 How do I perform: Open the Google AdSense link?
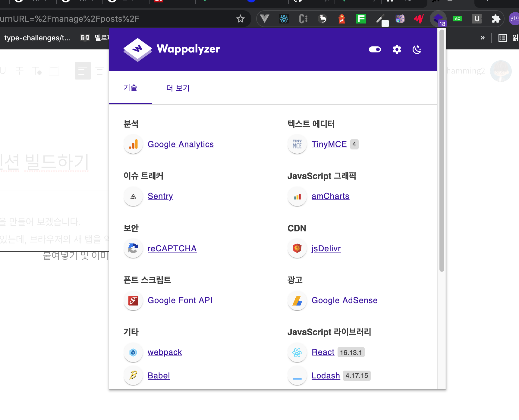tap(344, 300)
